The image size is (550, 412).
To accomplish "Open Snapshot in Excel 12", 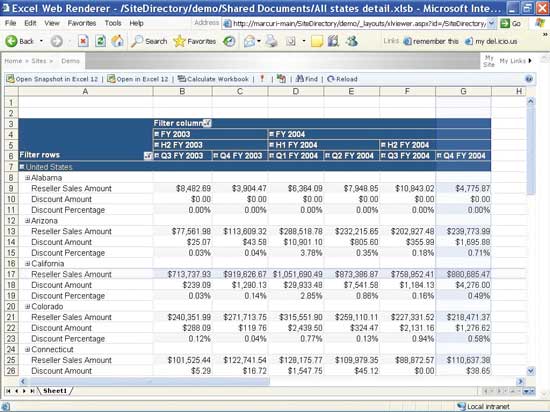I will pyautogui.click(x=52, y=79).
